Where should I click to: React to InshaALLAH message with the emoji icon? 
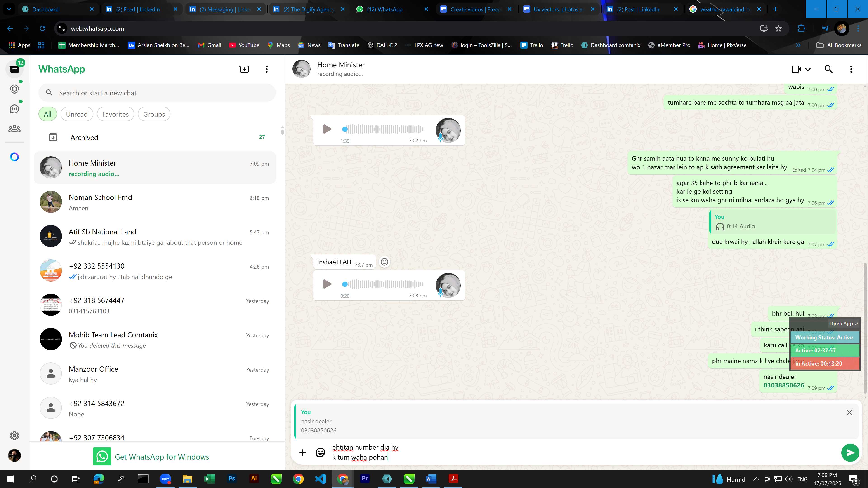coord(384,262)
